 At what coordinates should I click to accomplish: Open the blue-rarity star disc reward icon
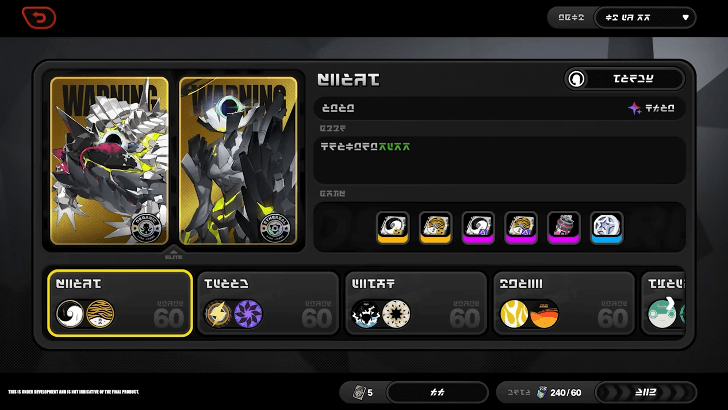[x=606, y=228]
